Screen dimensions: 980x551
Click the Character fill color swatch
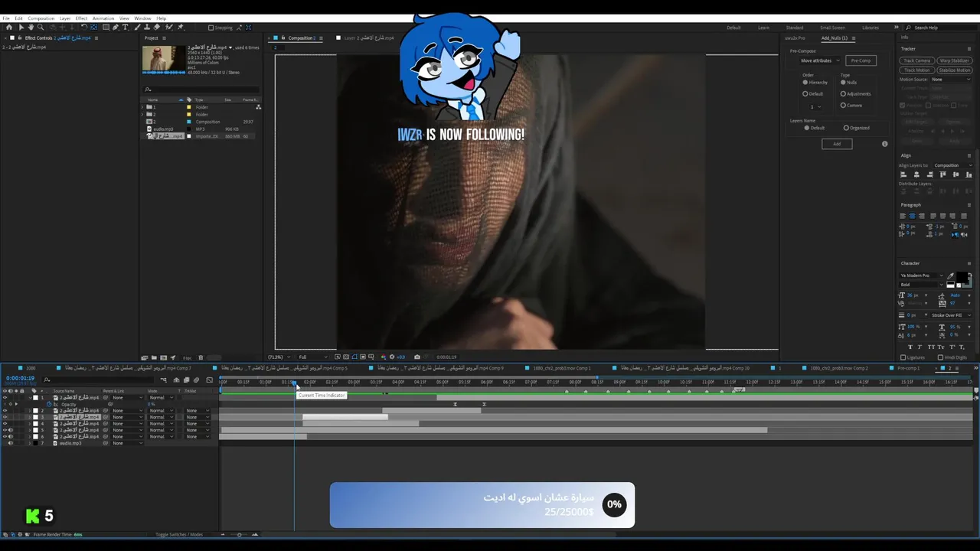click(x=962, y=277)
